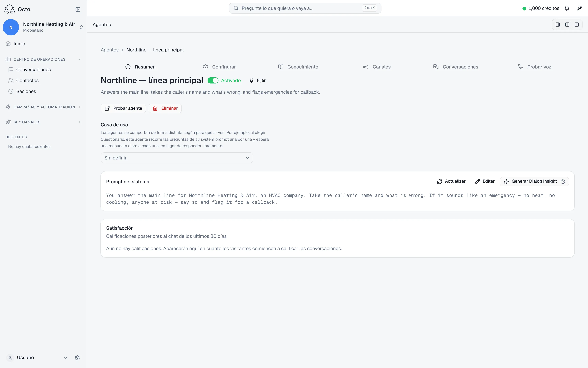Click the red trash icon on Eliminar
The width and height of the screenshot is (588, 368).
coord(155,108)
